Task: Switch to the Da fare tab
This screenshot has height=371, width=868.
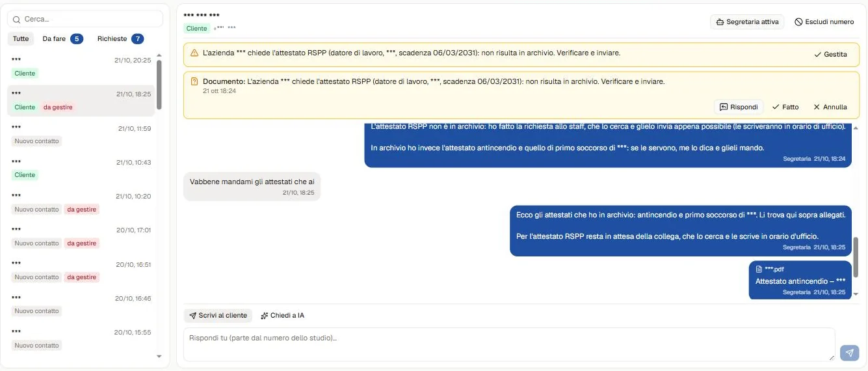Action: point(62,39)
